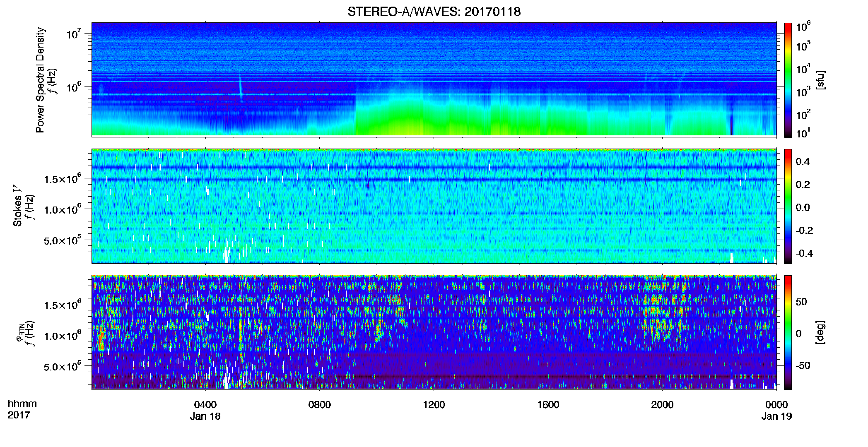This screenshot has height=447, width=868.
Task: Click the 10^2 label on the sfu colorbar
Action: coord(803,114)
